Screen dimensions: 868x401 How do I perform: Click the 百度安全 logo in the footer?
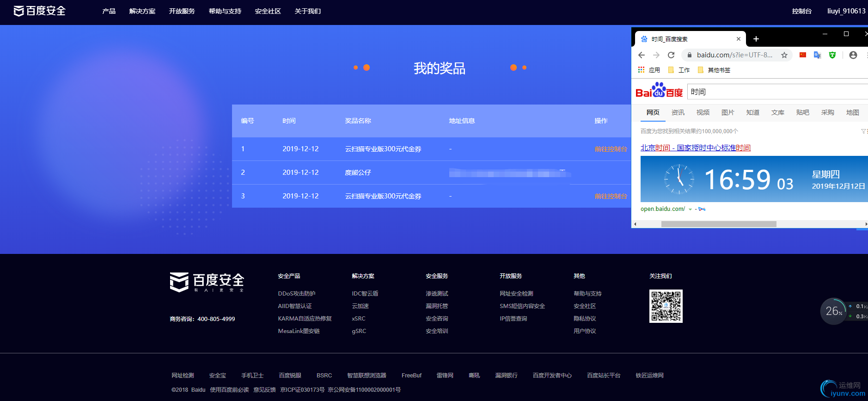pos(207,282)
